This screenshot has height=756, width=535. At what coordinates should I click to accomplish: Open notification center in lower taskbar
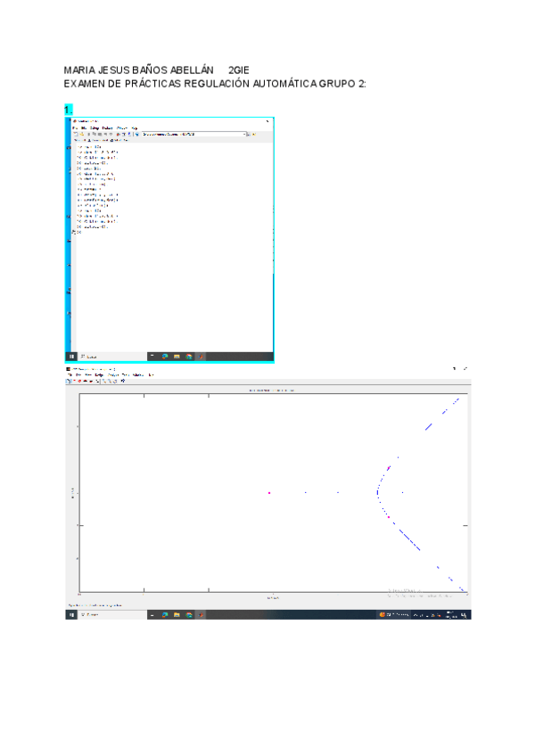pos(465,614)
